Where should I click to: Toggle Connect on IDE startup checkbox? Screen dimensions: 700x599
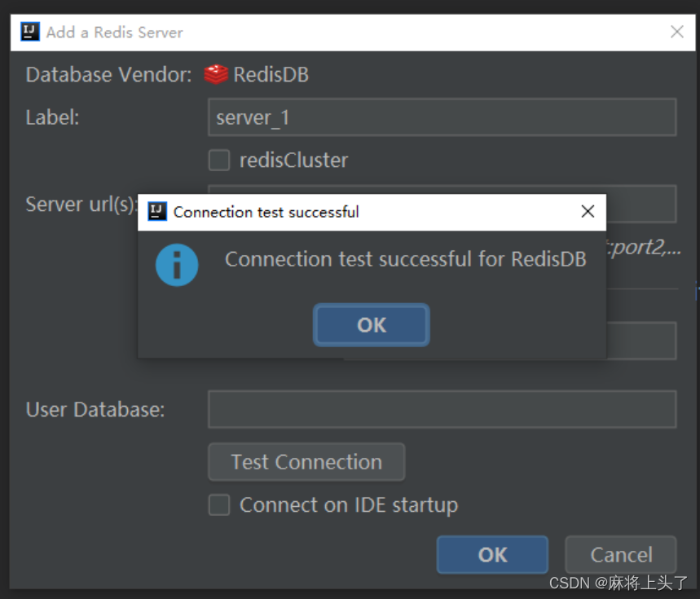click(219, 504)
